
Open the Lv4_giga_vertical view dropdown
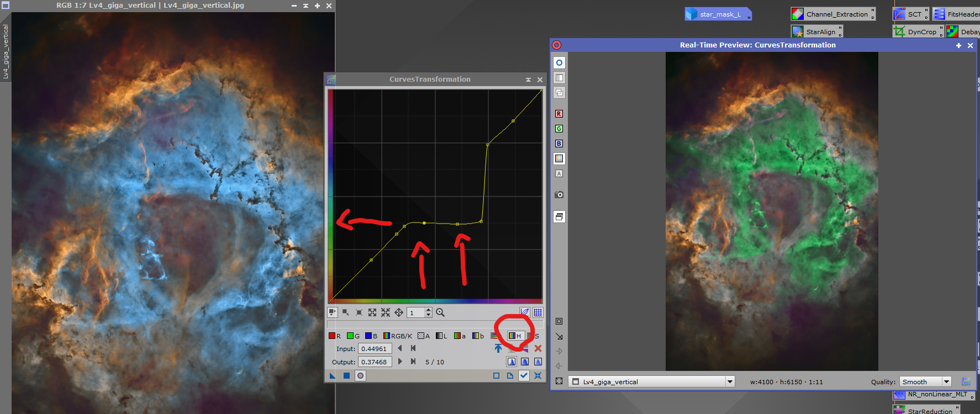coord(651,381)
